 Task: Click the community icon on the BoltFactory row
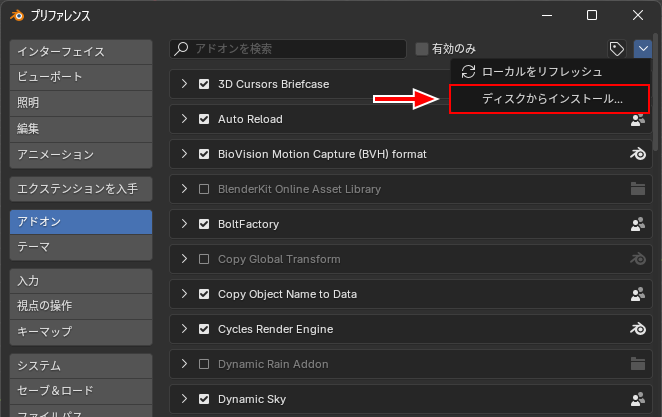pyautogui.click(x=637, y=224)
